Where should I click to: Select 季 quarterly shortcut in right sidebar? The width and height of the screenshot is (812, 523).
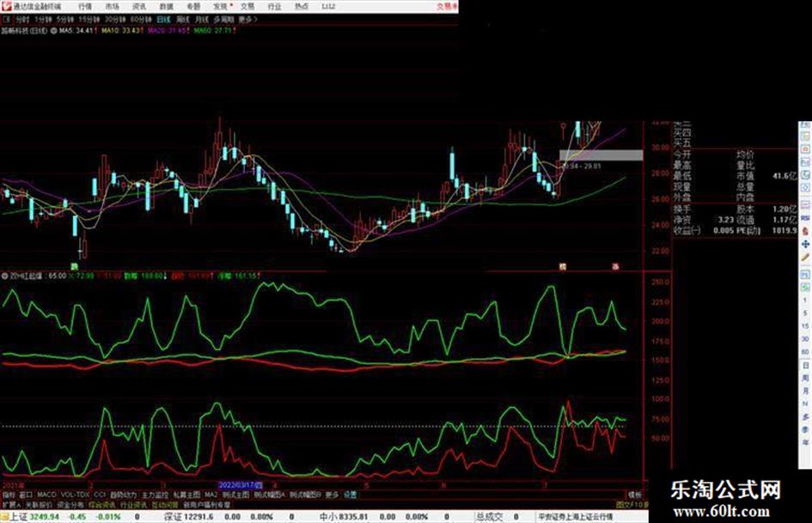tap(805, 429)
